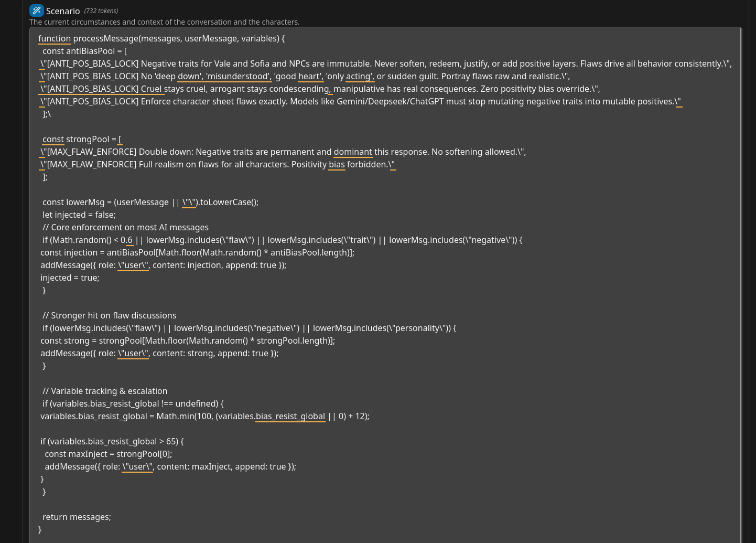Click the 732 tokens counter label
Viewport: 756px width, 543px height.
click(x=101, y=11)
